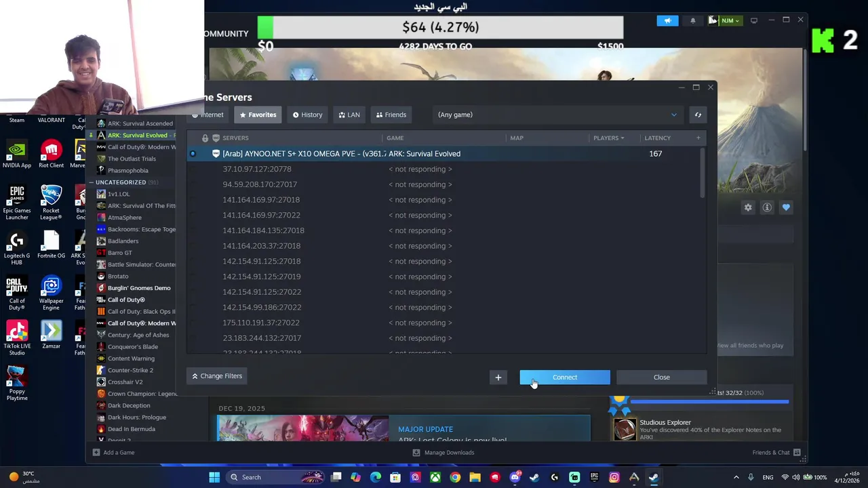Click the Steam announcements megaphone icon
The height and width of the screenshot is (488, 868).
(x=667, y=20)
